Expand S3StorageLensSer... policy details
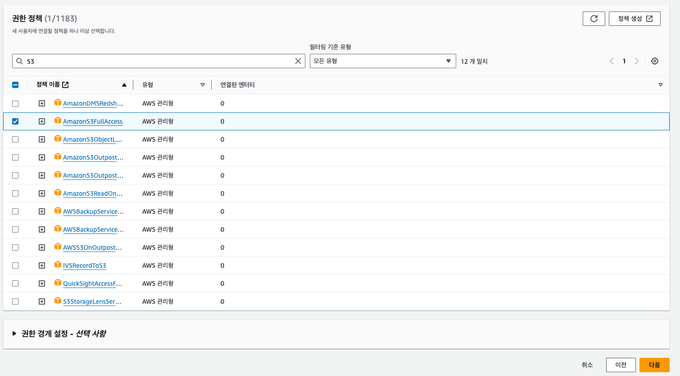The image size is (680, 376). pyautogui.click(x=42, y=301)
